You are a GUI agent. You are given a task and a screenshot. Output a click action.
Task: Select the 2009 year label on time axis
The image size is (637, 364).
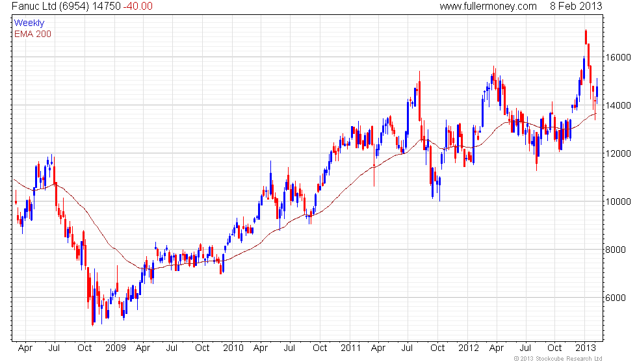[116, 348]
